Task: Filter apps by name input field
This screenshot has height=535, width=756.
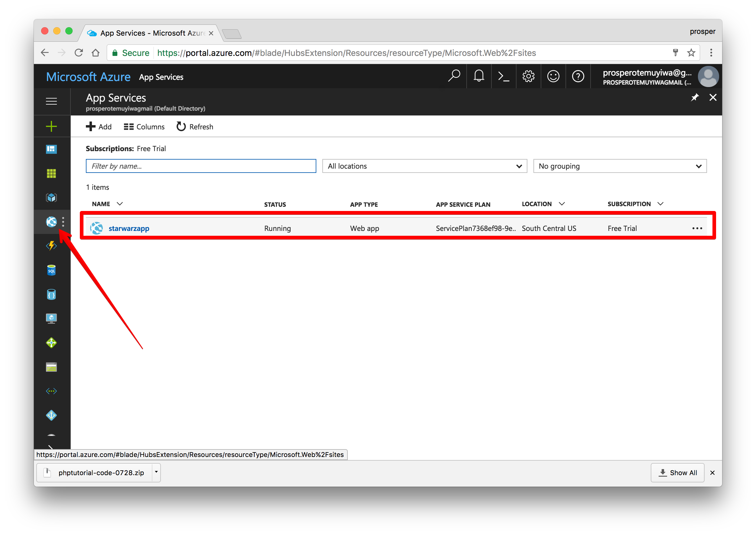Action: point(200,167)
